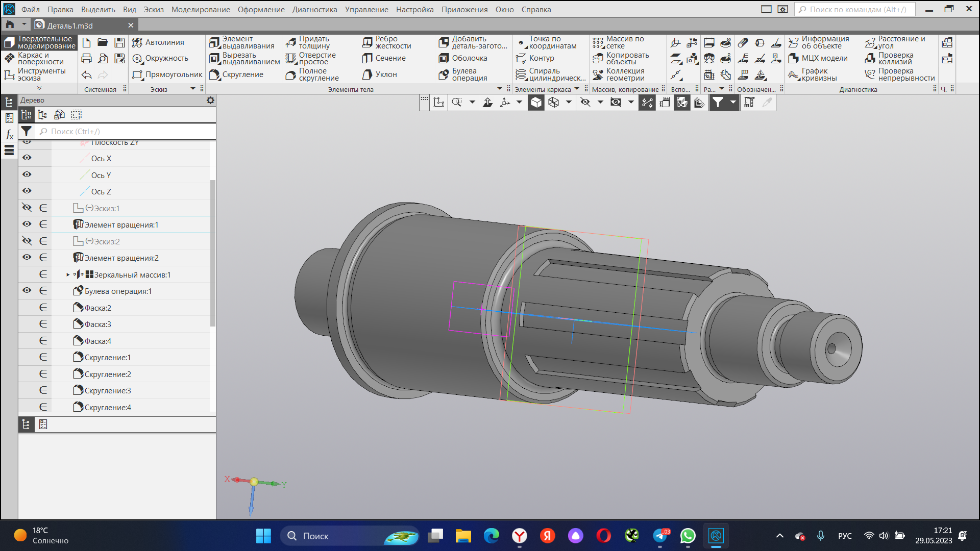The height and width of the screenshot is (551, 980).
Task: Choose the Thicken tool (Придать толщину)
Action: click(308, 42)
